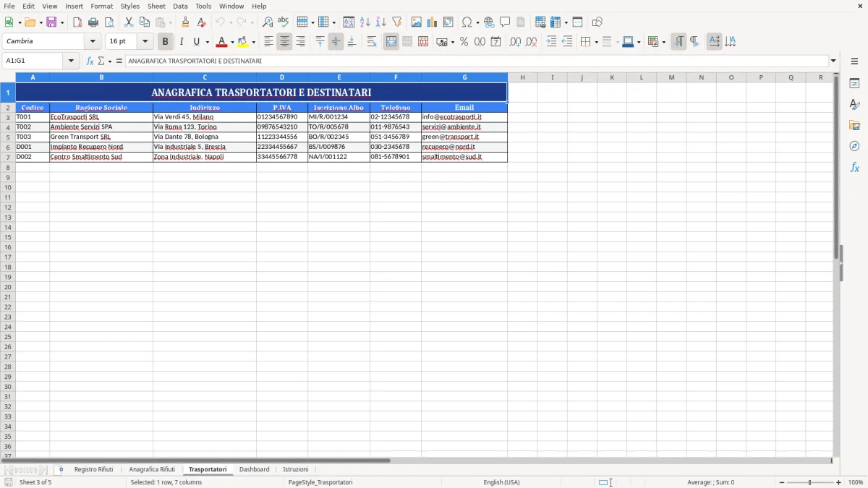Toggle Align Left

pyautogui.click(x=268, y=42)
